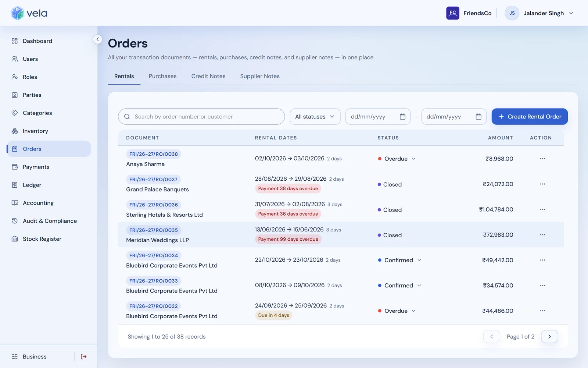The width and height of the screenshot is (588, 368).
Task: Open the Ledger sidebar icon
Action: coord(15,185)
